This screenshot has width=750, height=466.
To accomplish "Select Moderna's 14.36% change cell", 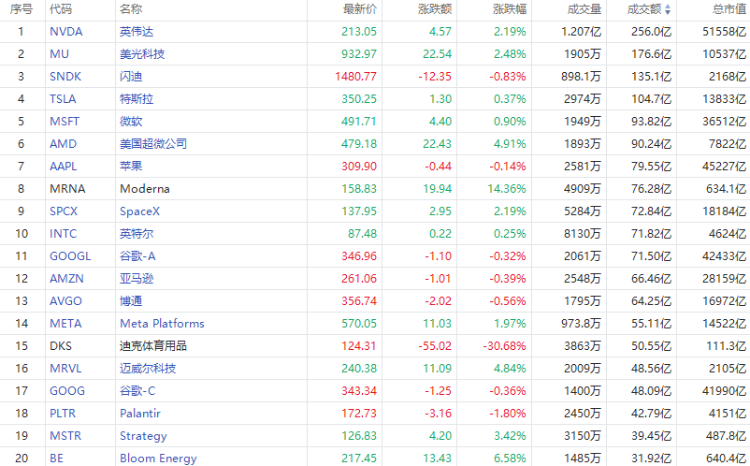I will coord(507,189).
